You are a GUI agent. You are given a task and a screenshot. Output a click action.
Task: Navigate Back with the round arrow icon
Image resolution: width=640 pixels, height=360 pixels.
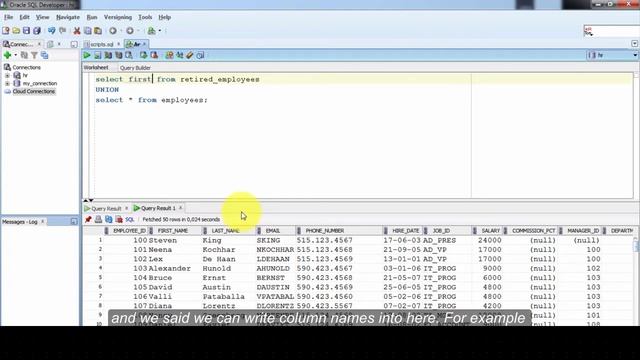coord(113,31)
